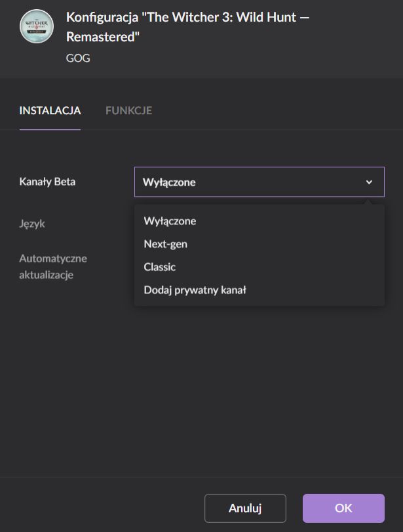Click the Kanały Beta label
Viewport: 403px width, 532px height.
pos(47,182)
